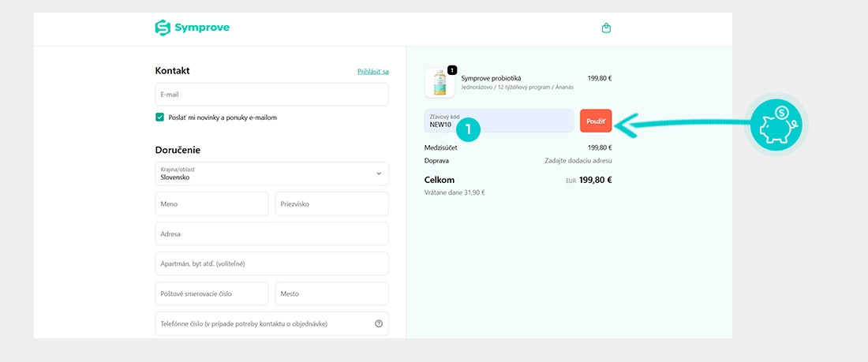
Task: Click the phone number help question-mark icon
Action: point(379,324)
